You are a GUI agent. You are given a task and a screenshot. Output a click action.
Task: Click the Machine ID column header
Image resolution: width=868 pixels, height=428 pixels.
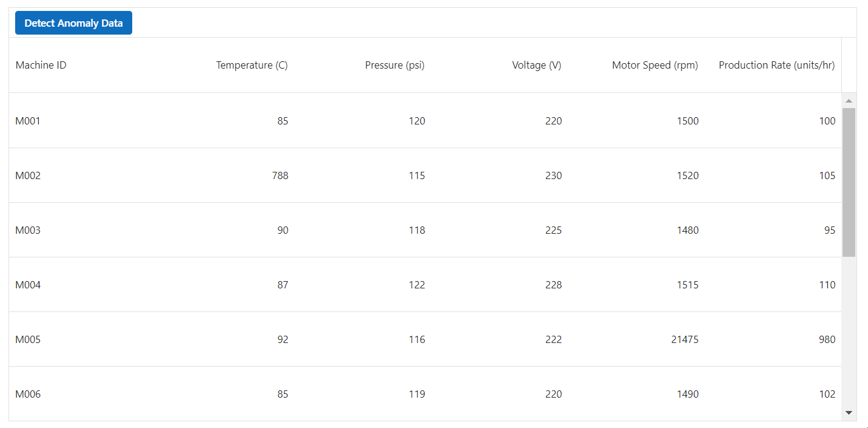pos(41,65)
